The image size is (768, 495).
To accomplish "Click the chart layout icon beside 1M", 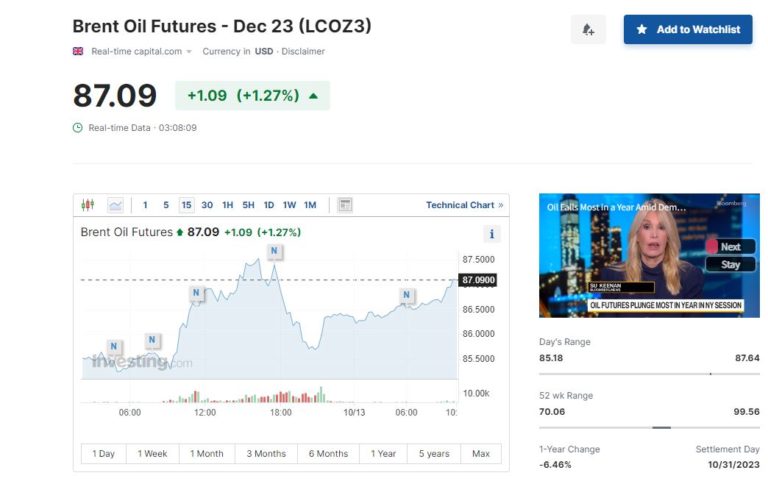I will [345, 205].
